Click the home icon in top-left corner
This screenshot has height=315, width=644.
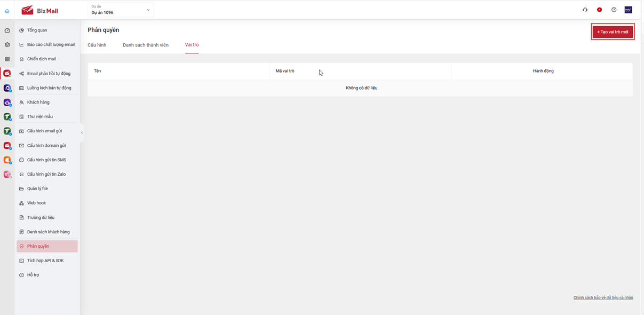click(7, 11)
